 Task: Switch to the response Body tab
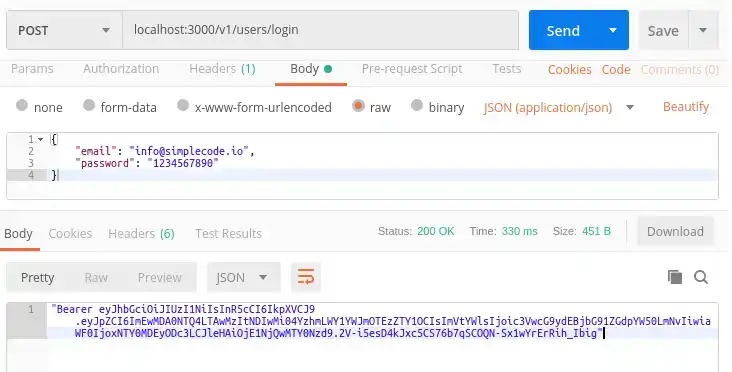click(x=19, y=233)
